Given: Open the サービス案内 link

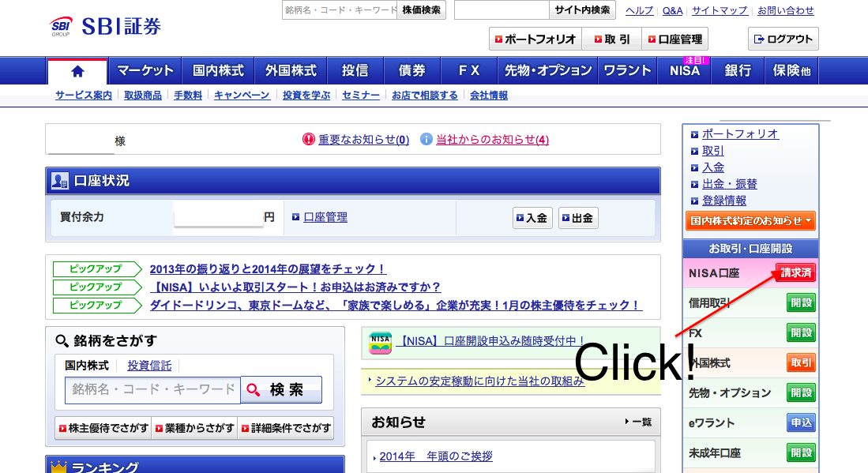Looking at the screenshot, I should [84, 96].
